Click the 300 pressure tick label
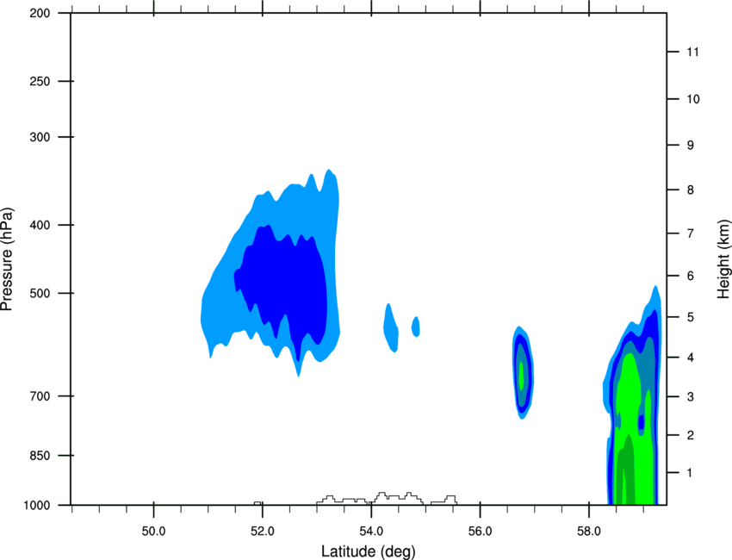The image size is (732, 560). pyautogui.click(x=40, y=137)
